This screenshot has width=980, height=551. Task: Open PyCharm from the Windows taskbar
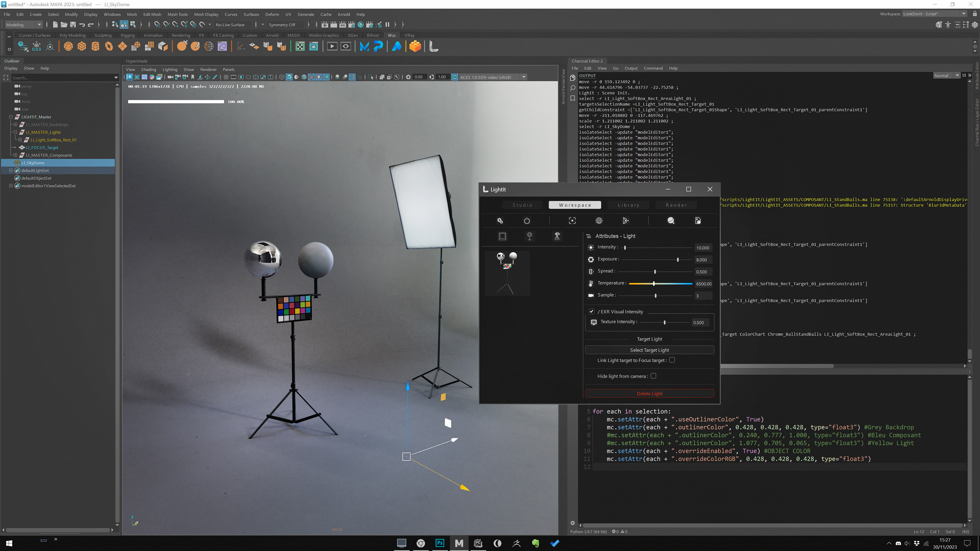tap(478, 543)
